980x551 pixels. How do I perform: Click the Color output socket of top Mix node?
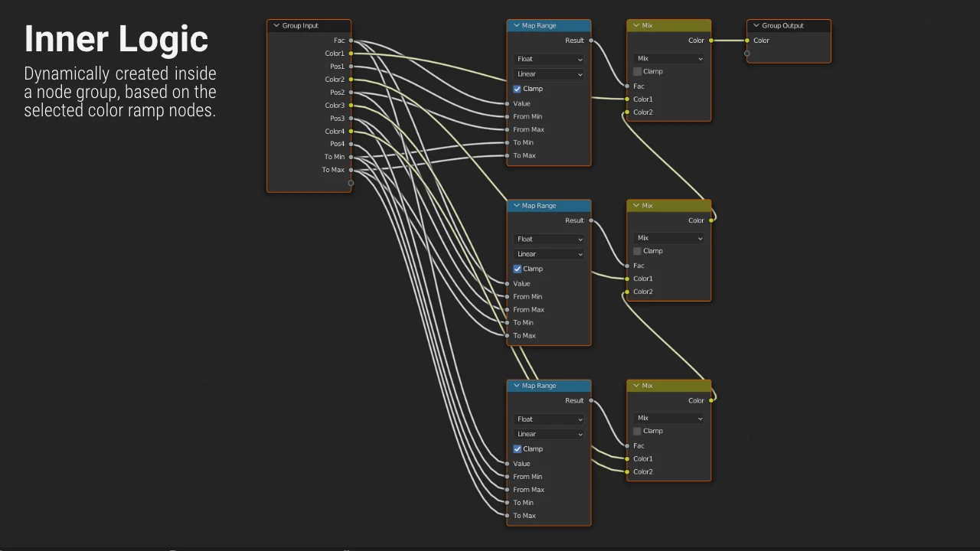point(710,41)
